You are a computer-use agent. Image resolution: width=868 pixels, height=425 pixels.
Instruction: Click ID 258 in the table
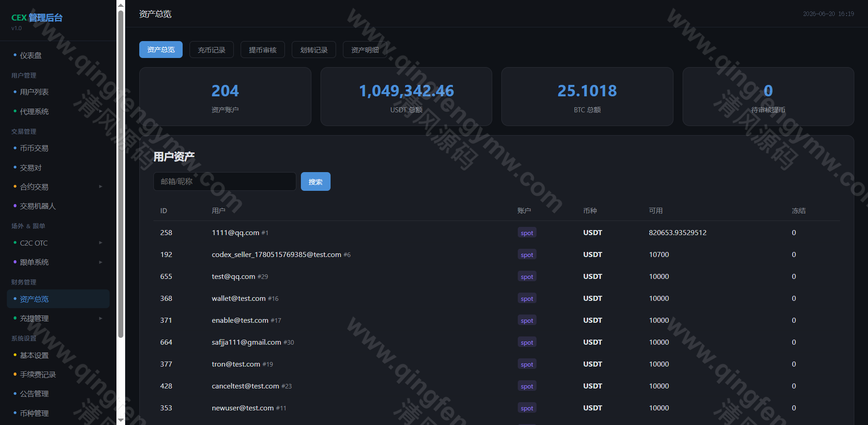166,233
